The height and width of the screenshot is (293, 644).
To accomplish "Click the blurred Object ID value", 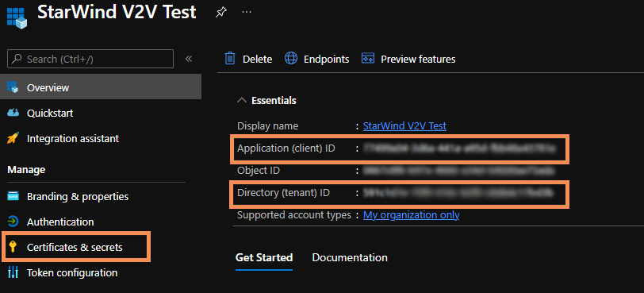I will [x=458, y=170].
